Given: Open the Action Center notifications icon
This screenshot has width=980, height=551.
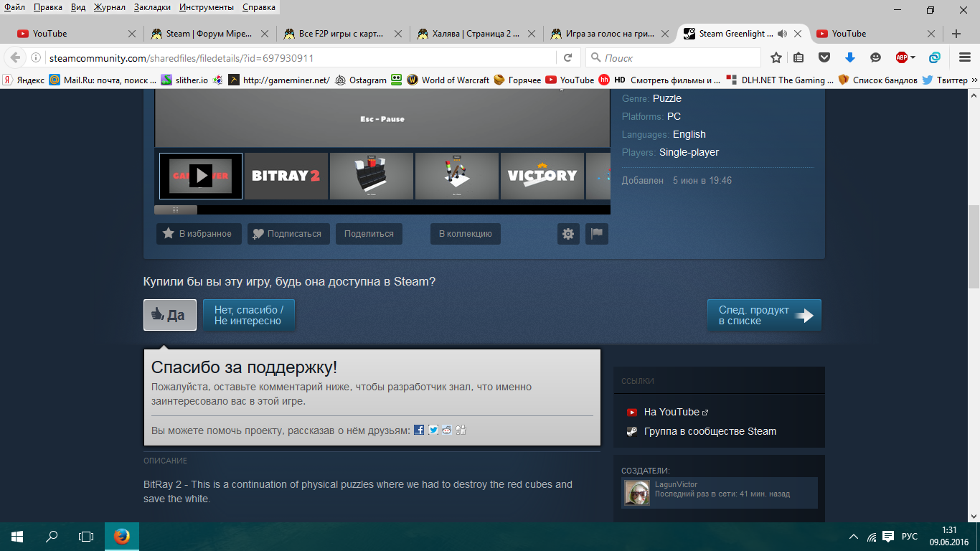Looking at the screenshot, I should 888,537.
